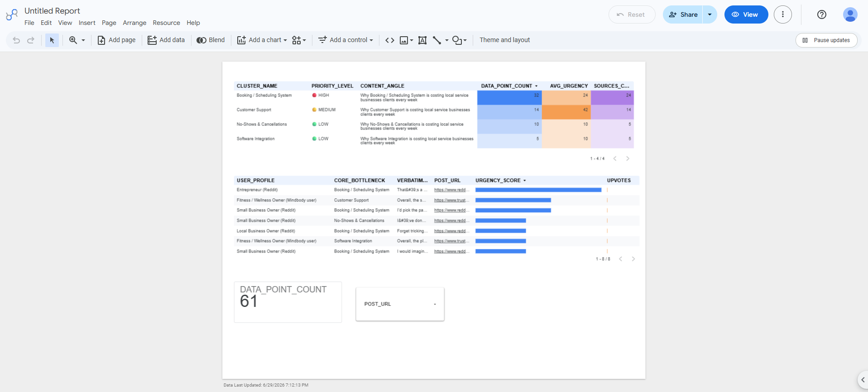868x392 pixels.
Task: Open Entrepreneur (Reddit) row post URL link
Action: [x=451, y=190]
